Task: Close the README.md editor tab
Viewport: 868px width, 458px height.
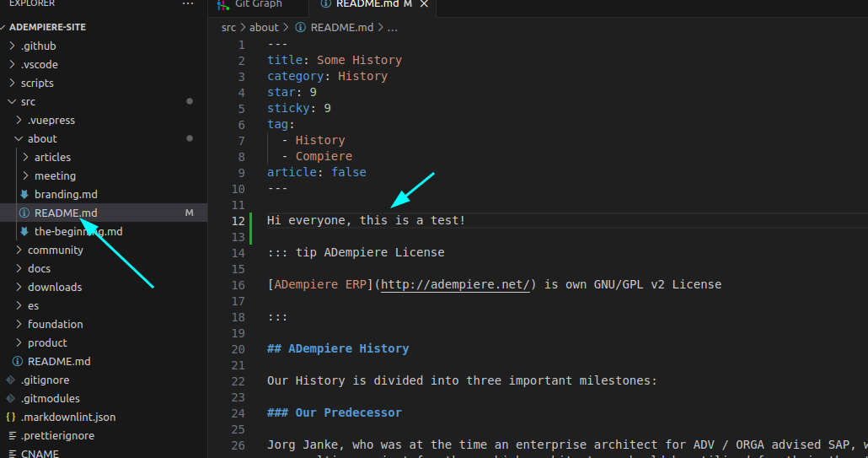Action: [424, 4]
